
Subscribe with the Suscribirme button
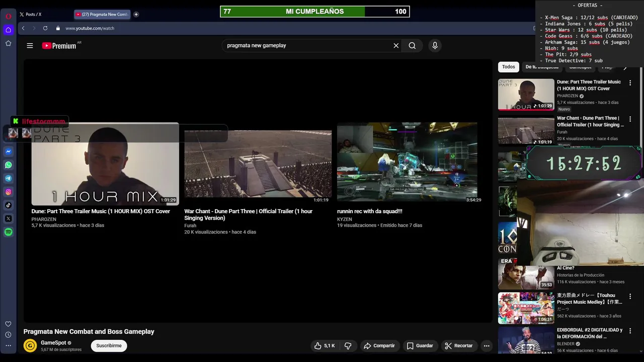coord(109,346)
